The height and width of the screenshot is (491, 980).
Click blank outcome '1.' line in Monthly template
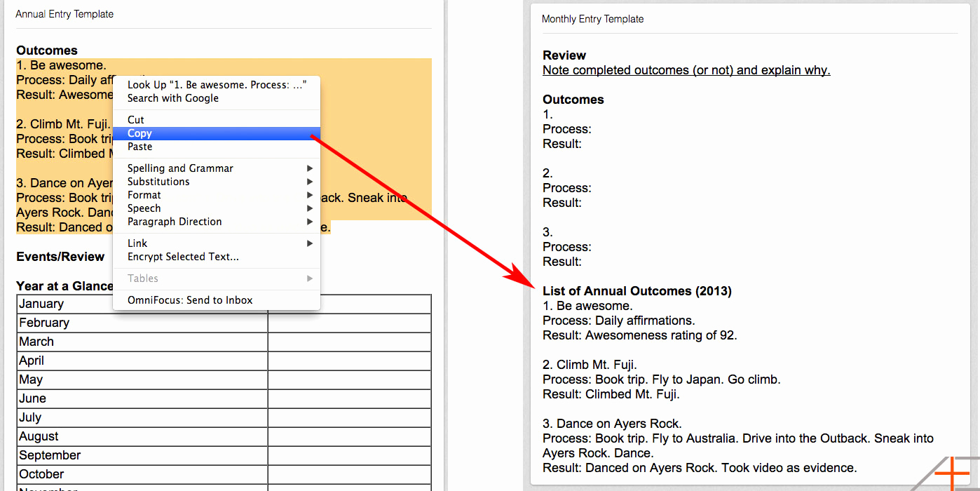click(547, 114)
